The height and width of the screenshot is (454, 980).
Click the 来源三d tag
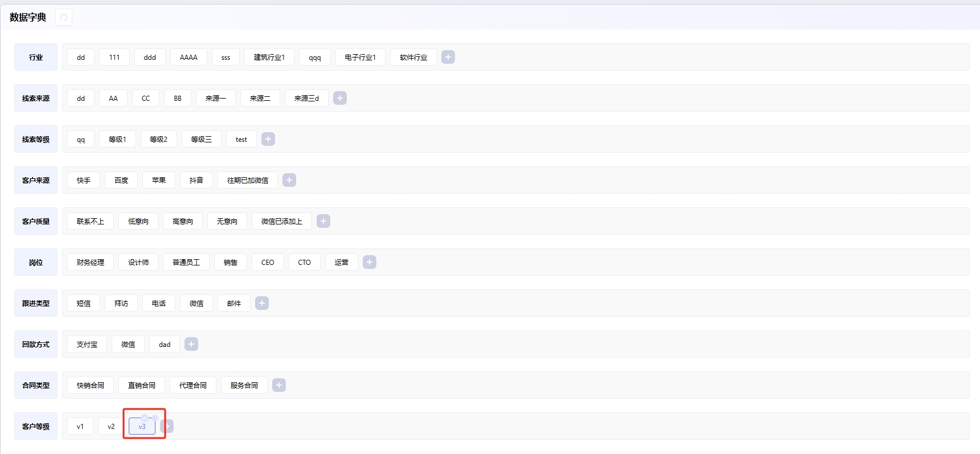click(x=306, y=99)
